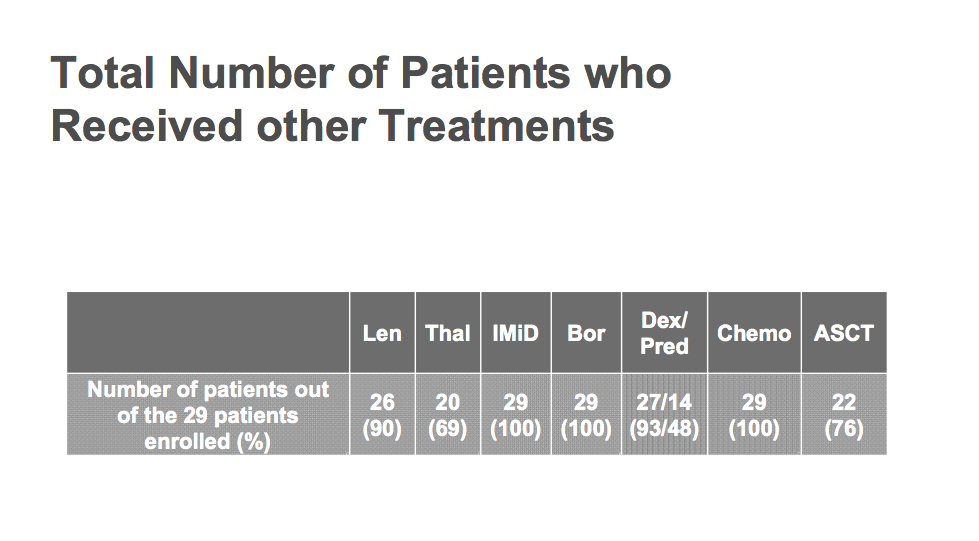
Task: Select the ASCT column header
Action: (x=844, y=333)
